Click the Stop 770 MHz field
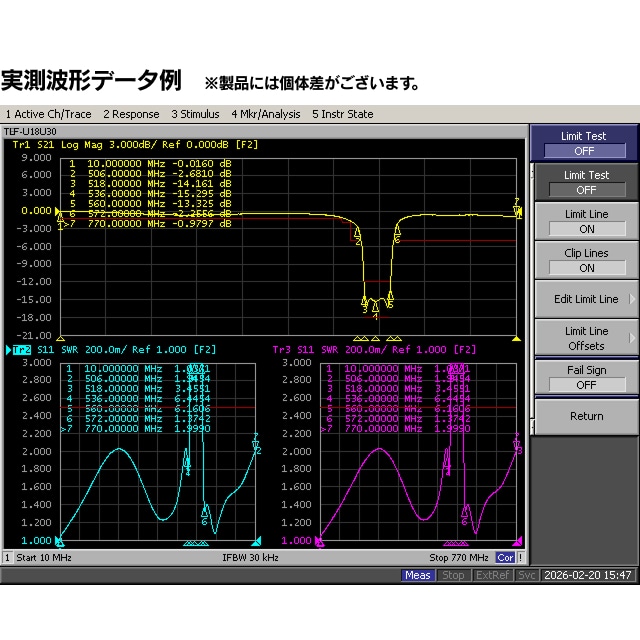This screenshot has width=640, height=640. tap(458, 557)
